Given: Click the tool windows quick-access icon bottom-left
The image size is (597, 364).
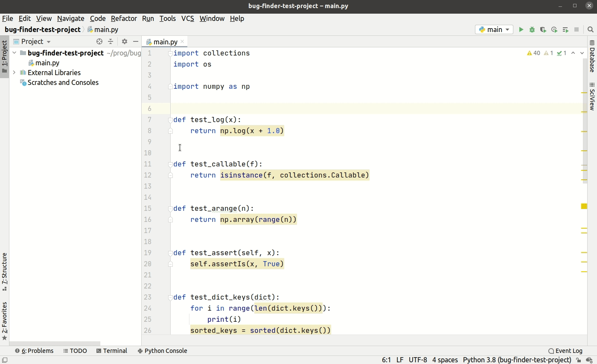Looking at the screenshot, I should tap(5, 360).
